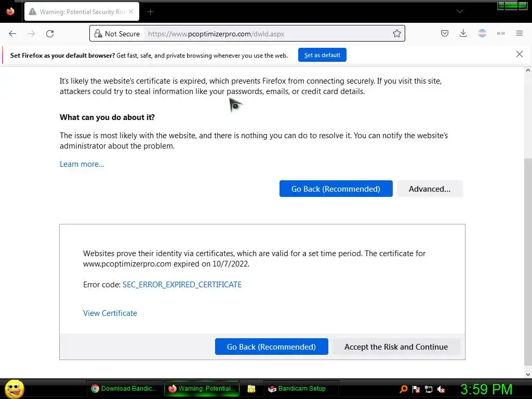Click the magnifier tray icon
The width and height of the screenshot is (532, 399).
(403, 389)
